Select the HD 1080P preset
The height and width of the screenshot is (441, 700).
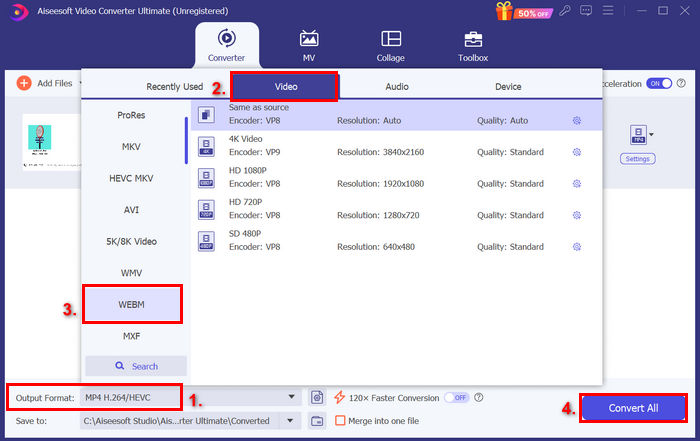396,177
